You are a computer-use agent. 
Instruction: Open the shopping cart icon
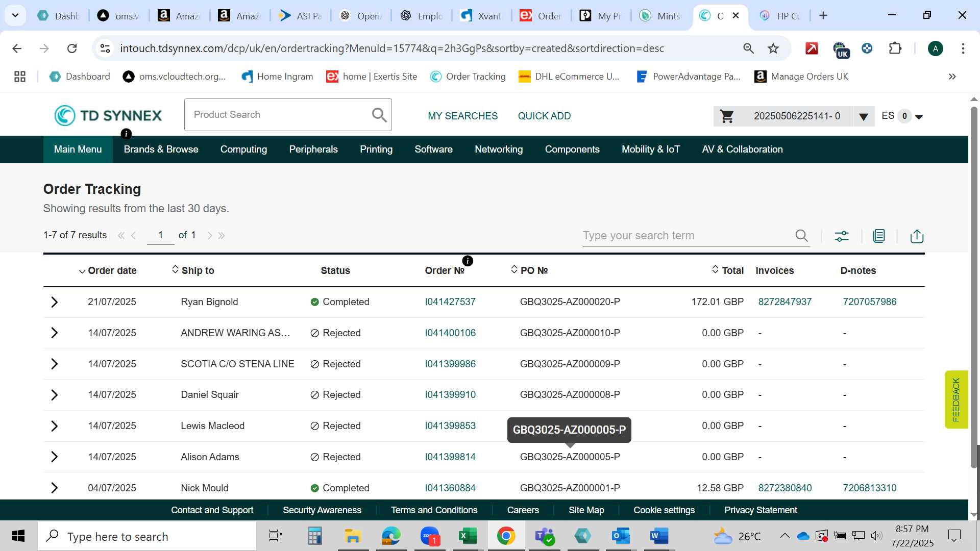tap(727, 116)
